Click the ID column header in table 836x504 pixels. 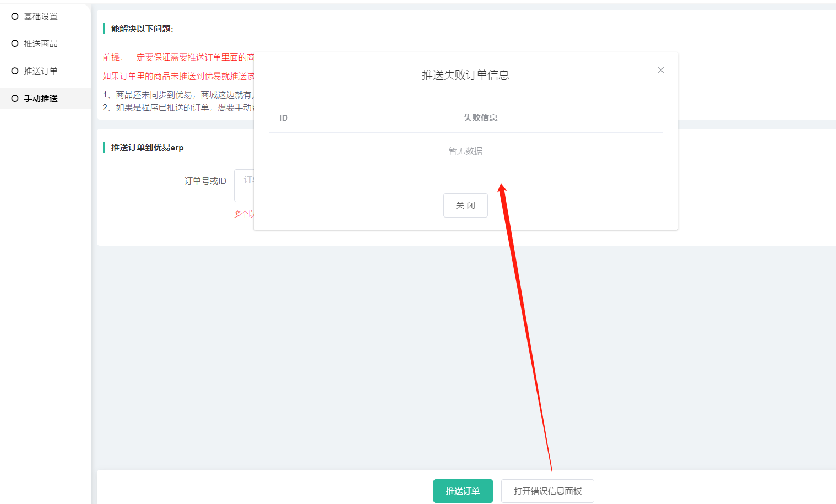(x=284, y=118)
